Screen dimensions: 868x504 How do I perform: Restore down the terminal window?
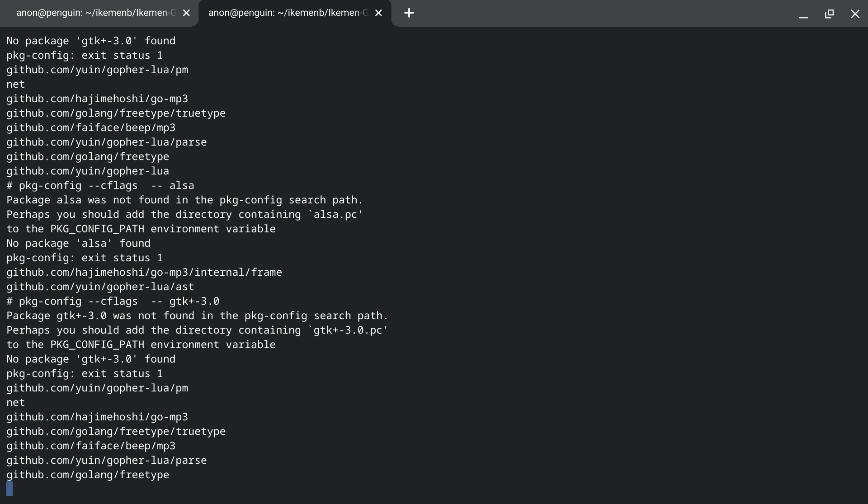830,14
